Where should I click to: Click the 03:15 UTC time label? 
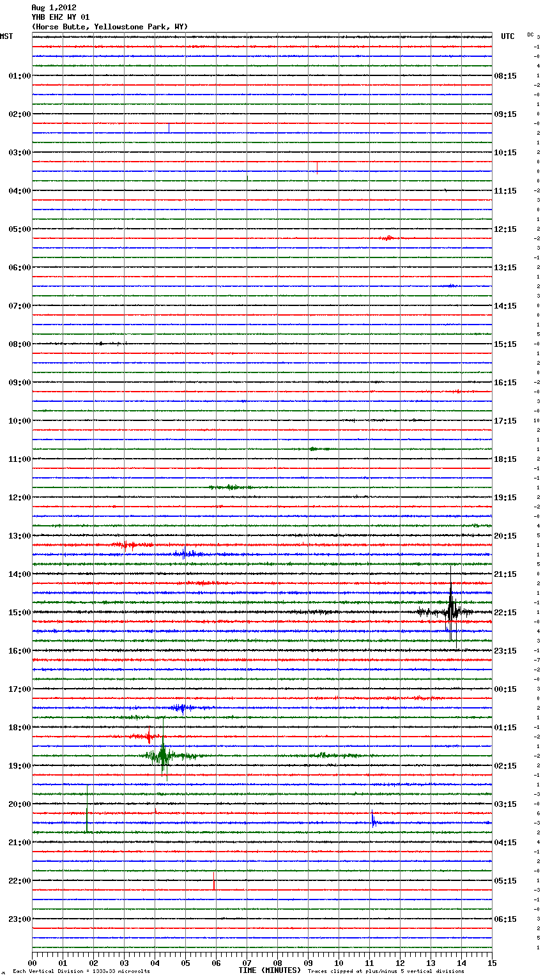point(505,804)
